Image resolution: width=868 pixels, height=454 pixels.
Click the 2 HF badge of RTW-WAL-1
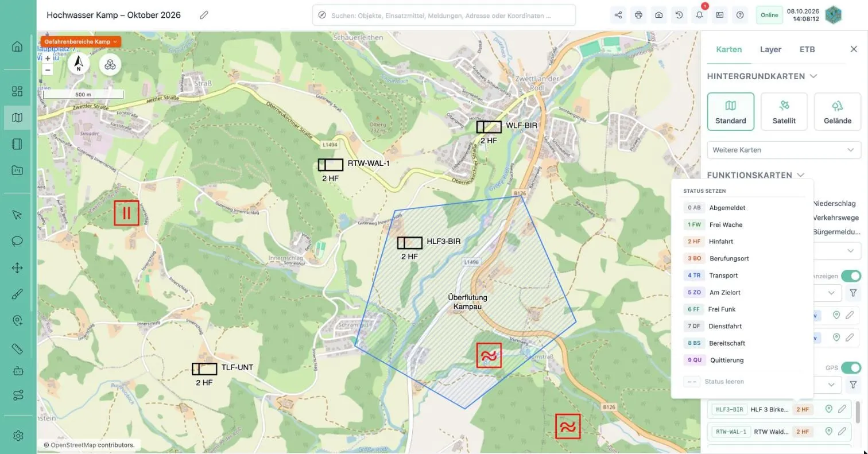coord(802,432)
